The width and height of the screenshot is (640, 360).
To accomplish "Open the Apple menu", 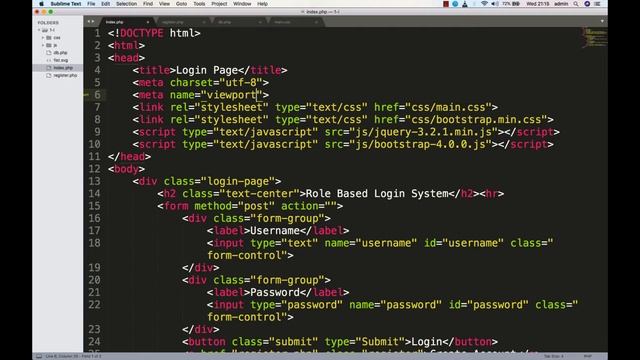I will [x=41, y=4].
